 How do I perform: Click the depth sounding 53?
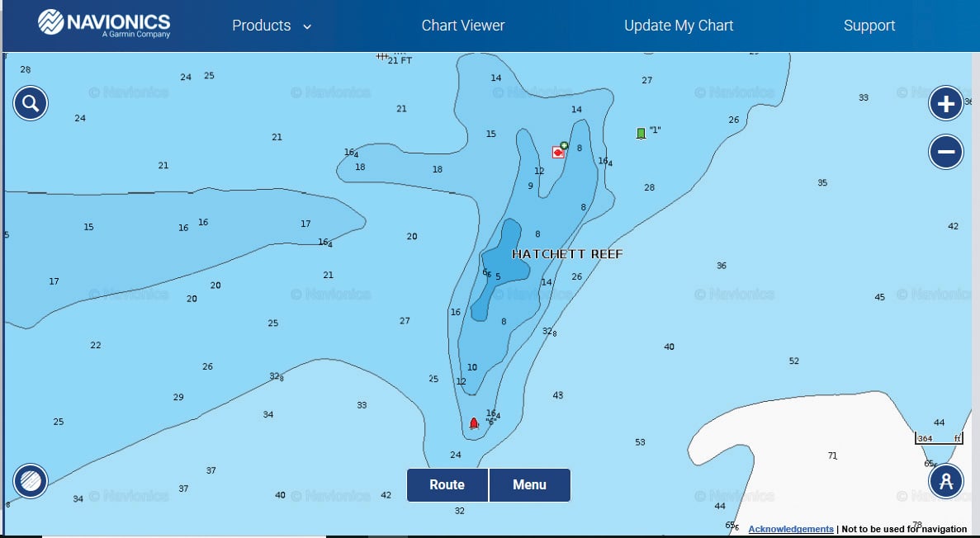point(640,442)
